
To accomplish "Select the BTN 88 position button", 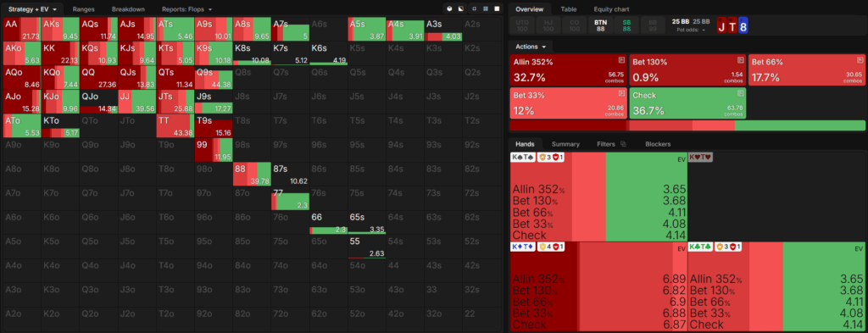I will 600,25.
